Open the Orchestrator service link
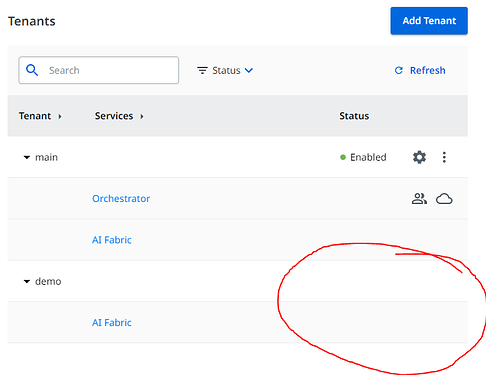 (121, 199)
